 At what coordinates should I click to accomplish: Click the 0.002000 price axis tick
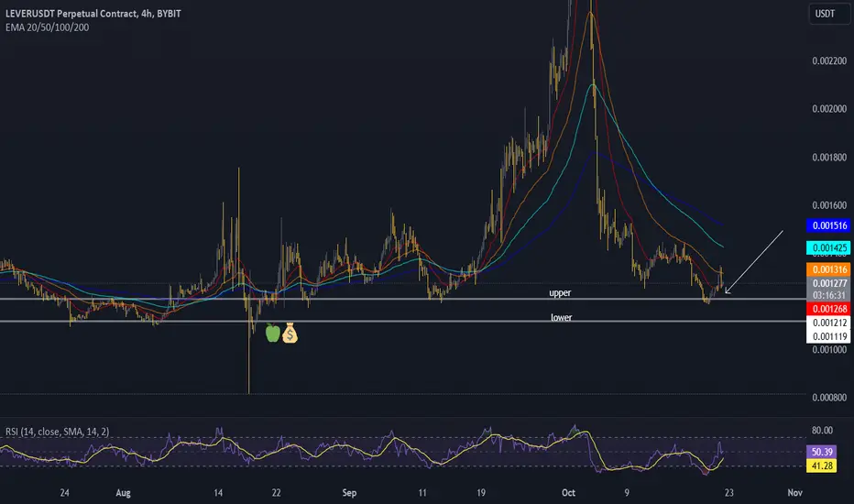829,109
